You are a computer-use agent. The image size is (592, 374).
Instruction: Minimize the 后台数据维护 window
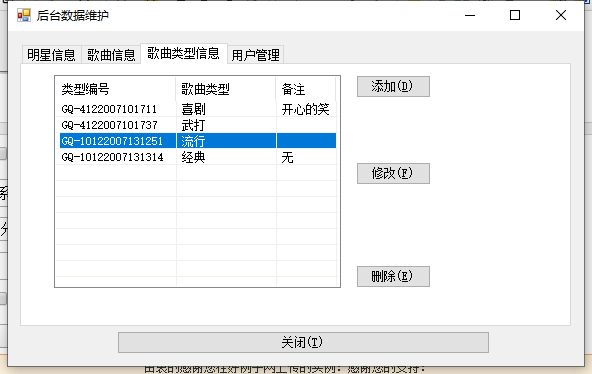[x=470, y=15]
